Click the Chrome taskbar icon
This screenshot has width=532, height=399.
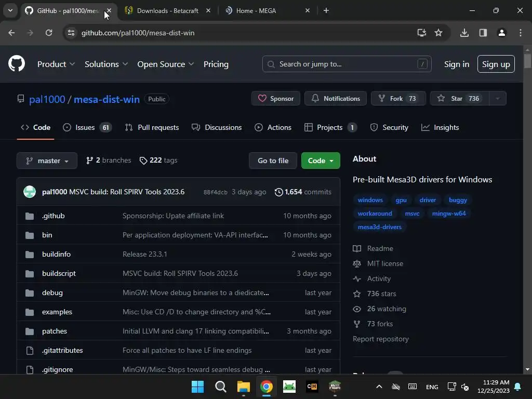point(267,387)
